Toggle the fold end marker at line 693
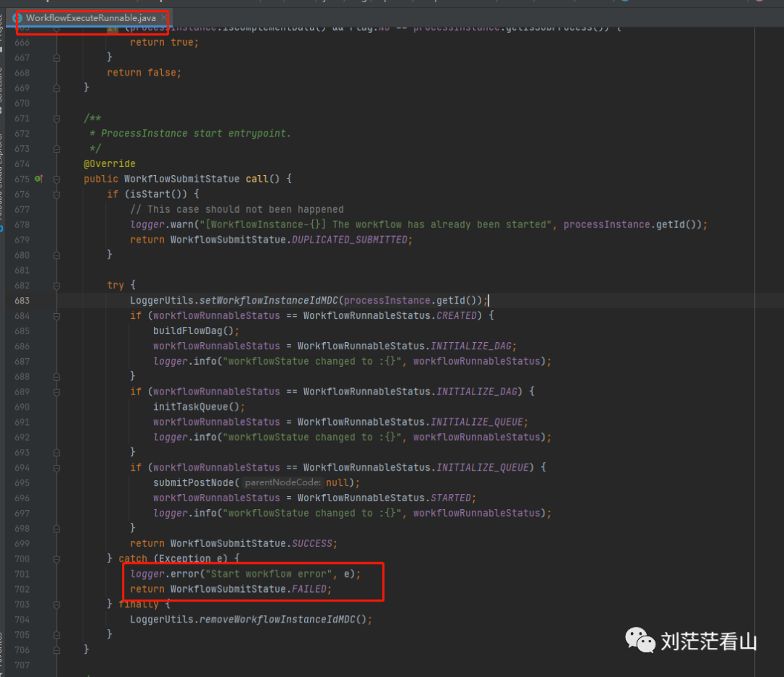 pos(57,453)
